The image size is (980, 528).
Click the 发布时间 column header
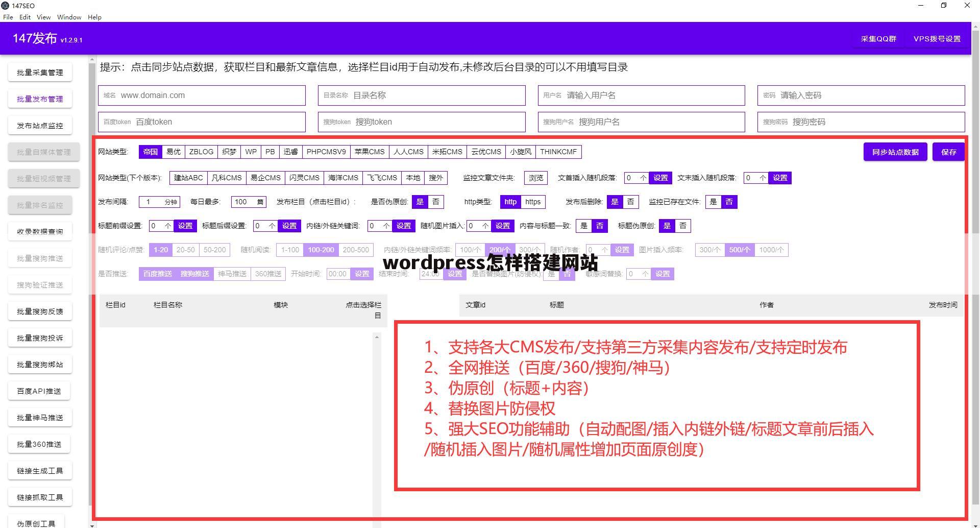point(943,305)
